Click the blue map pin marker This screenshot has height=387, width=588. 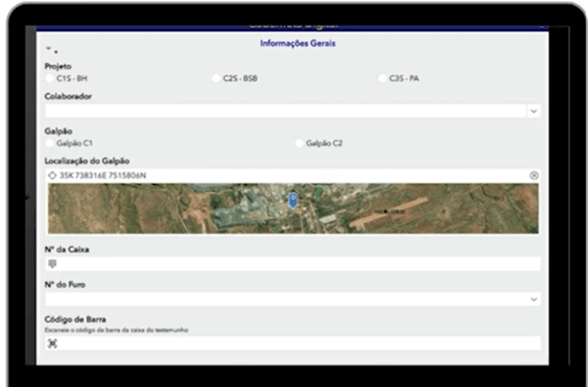click(293, 199)
